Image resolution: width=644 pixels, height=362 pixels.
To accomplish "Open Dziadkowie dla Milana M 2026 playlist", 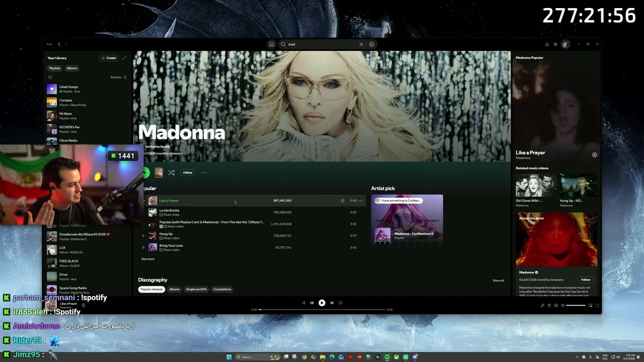I will (x=88, y=236).
